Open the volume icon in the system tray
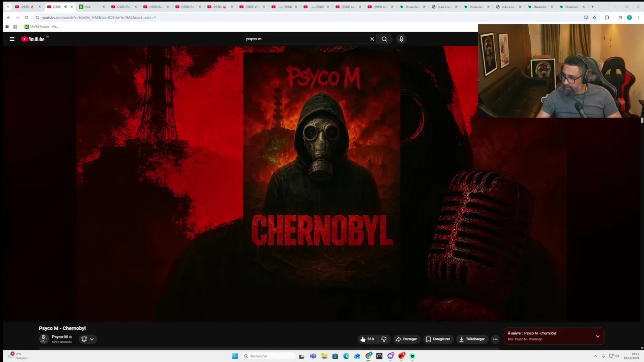This screenshot has height=362, width=644. (x=617, y=356)
